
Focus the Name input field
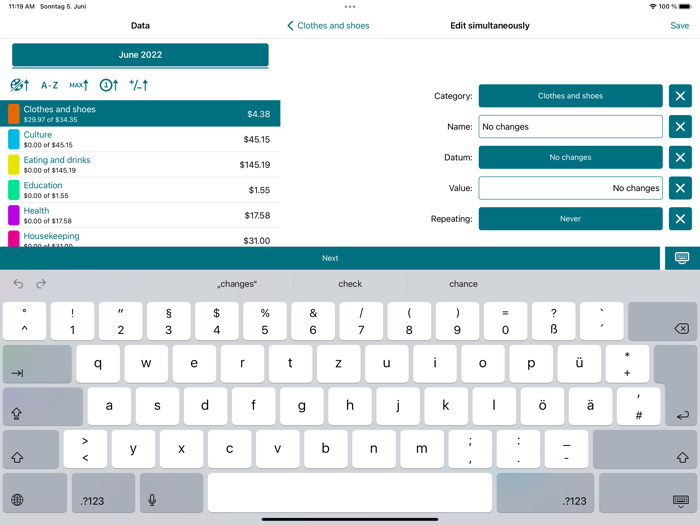click(571, 127)
